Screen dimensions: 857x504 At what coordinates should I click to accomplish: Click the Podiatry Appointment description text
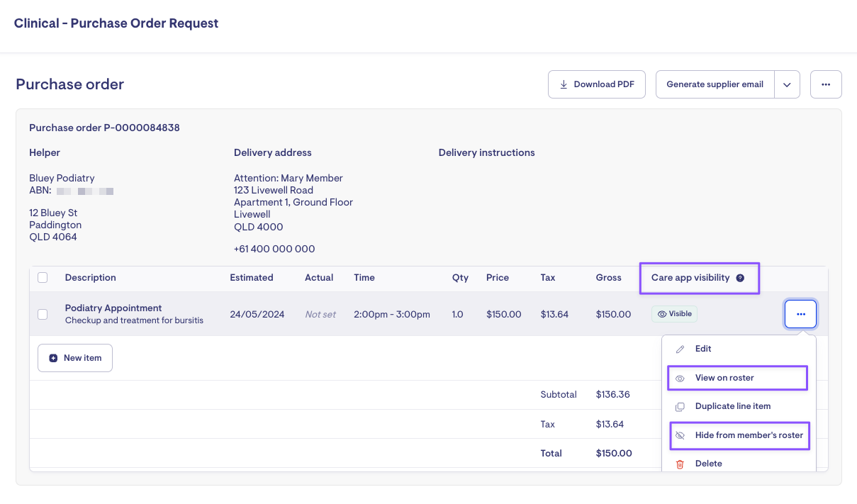113,308
